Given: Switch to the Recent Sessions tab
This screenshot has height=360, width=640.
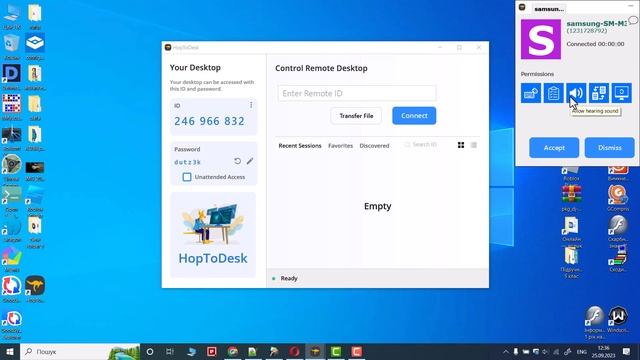Looking at the screenshot, I should [300, 146].
